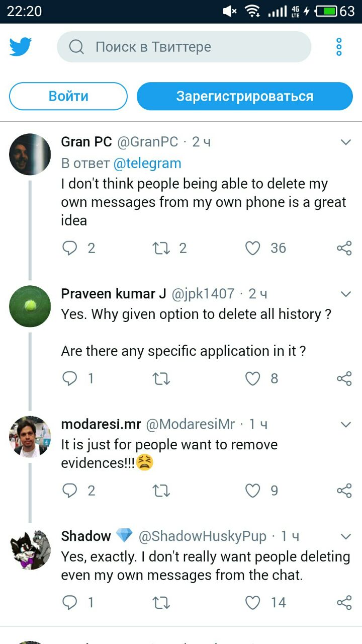Like Praveen kumar J's tweet
Screen dimensions: 362x644
click(x=252, y=378)
